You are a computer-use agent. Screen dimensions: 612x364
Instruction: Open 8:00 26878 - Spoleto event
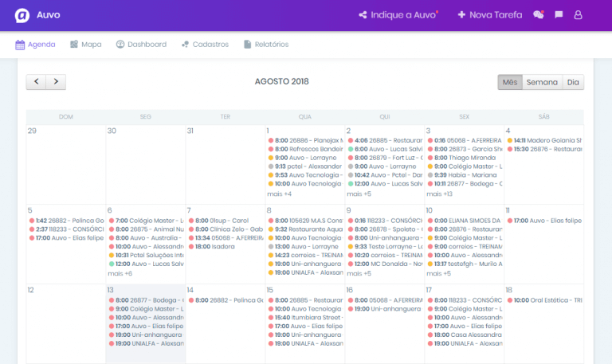pyautogui.click(x=385, y=229)
